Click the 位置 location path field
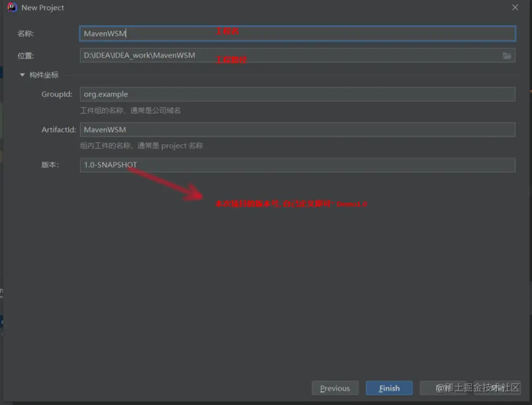 click(x=298, y=55)
